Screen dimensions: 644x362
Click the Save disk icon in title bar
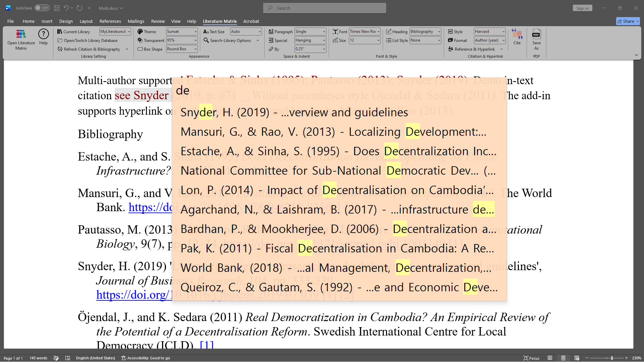(57, 8)
